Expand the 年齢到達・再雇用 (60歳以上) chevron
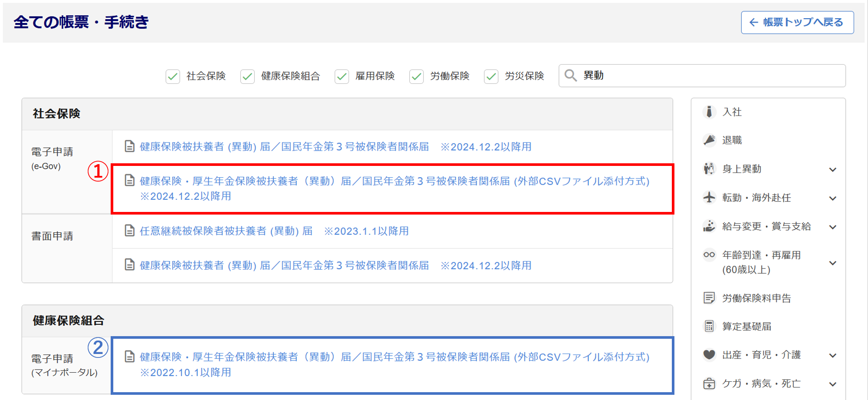The image size is (868, 400). 832,263
